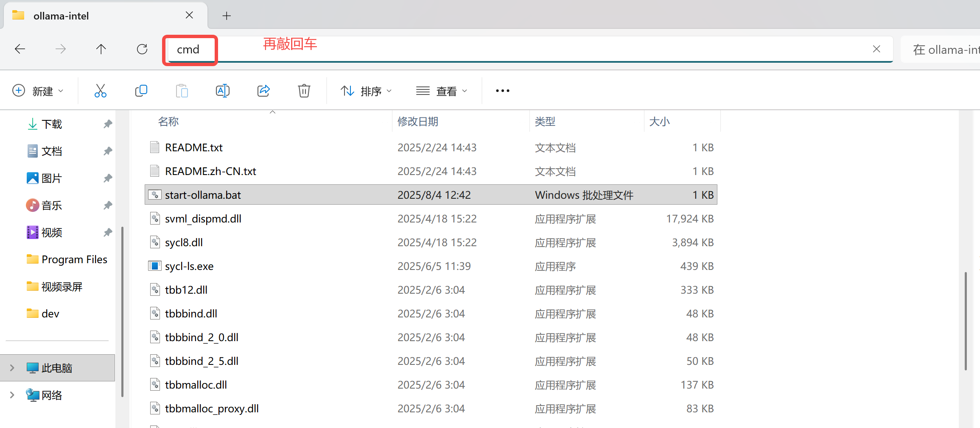Sort by 大小 column header
The image size is (980, 428).
(x=660, y=122)
